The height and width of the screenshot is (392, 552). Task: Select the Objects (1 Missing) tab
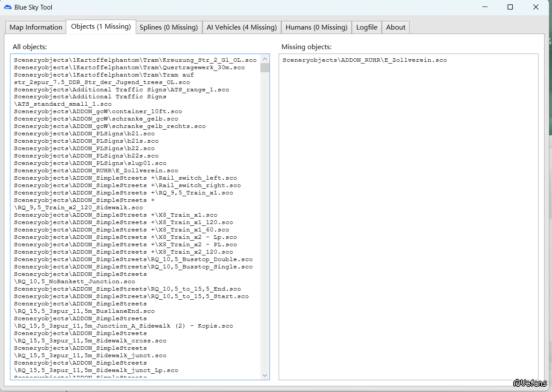tap(101, 27)
